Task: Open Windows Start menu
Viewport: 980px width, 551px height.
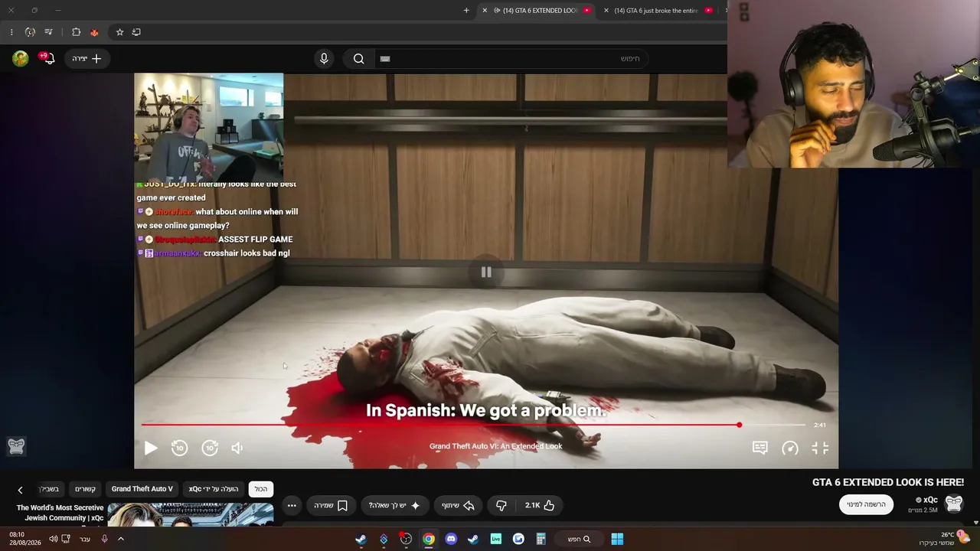Action: tap(617, 539)
